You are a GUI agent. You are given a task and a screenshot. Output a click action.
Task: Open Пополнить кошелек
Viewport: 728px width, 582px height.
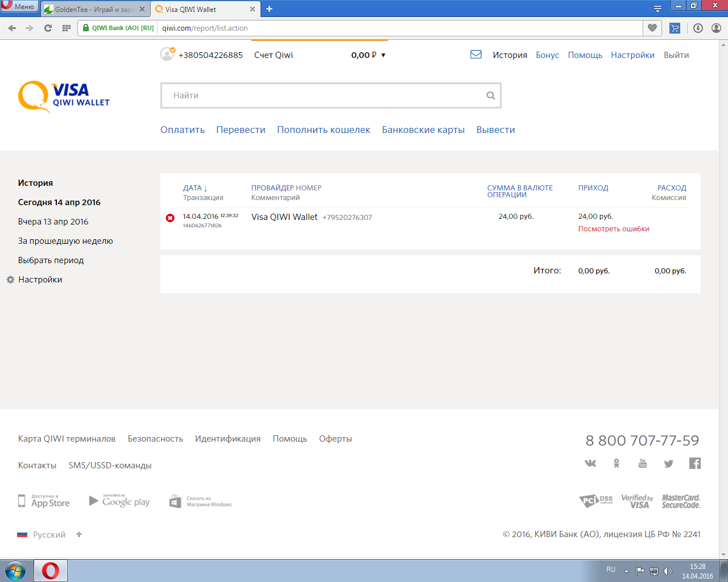[x=324, y=130]
